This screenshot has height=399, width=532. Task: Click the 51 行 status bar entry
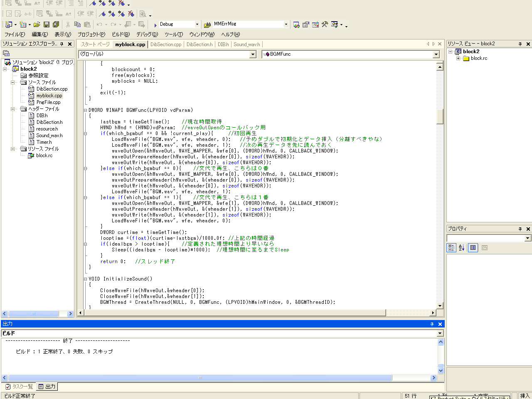click(x=411, y=396)
